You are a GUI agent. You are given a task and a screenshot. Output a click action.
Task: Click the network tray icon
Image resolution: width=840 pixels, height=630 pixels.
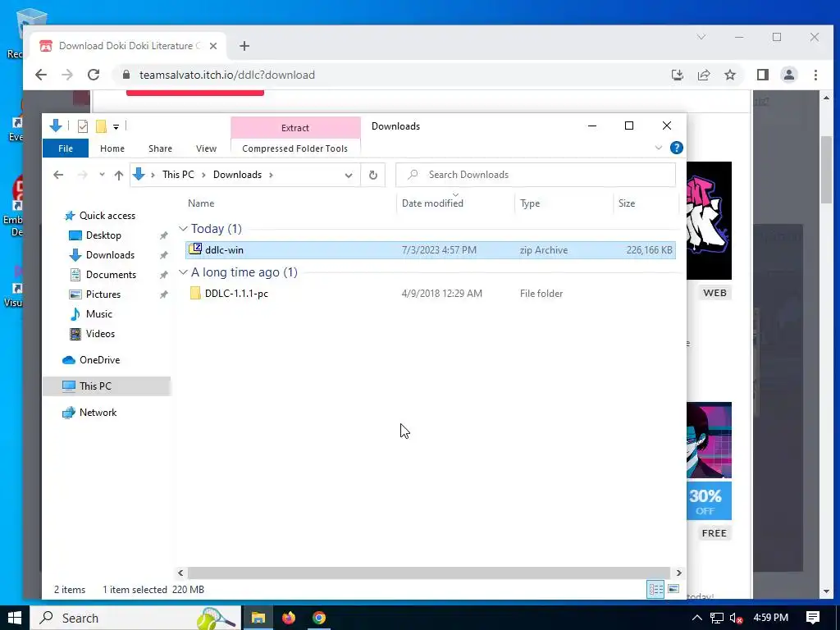(x=717, y=618)
